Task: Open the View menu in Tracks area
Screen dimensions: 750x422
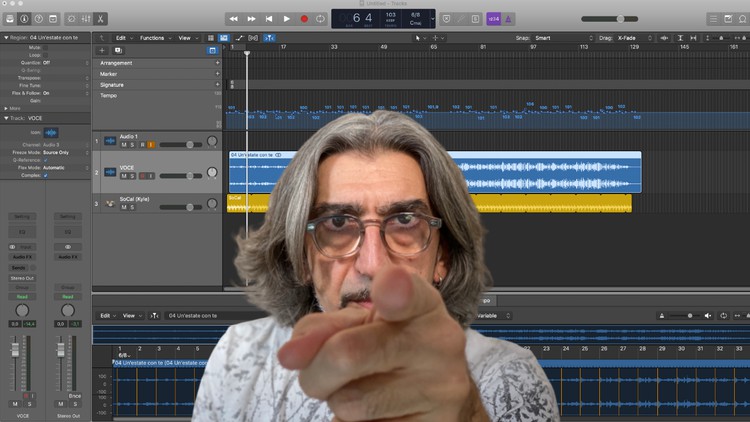Action: 188,38
